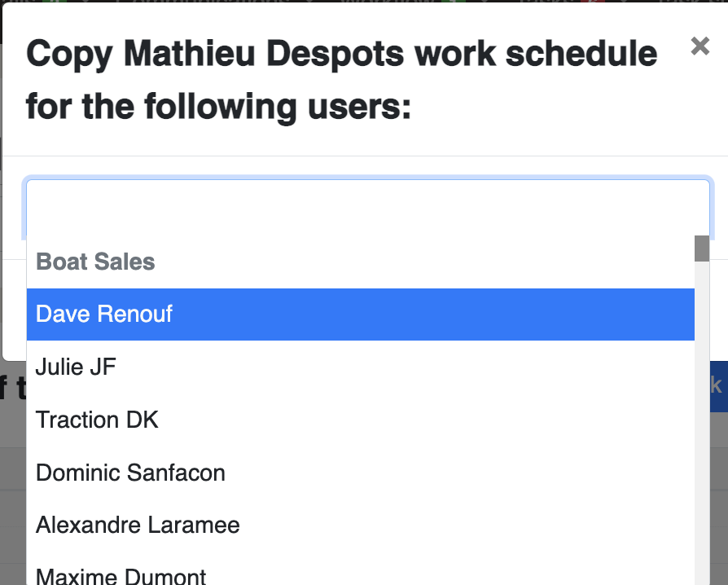This screenshot has height=585, width=728.
Task: Click the dark page strip above the dialog
Action: click(364, 2)
